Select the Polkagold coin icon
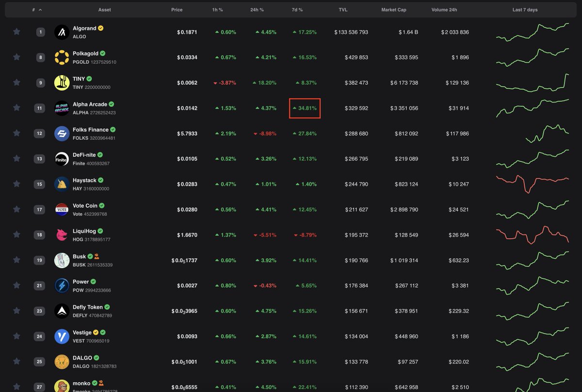The width and height of the screenshot is (582, 392). 62,57
